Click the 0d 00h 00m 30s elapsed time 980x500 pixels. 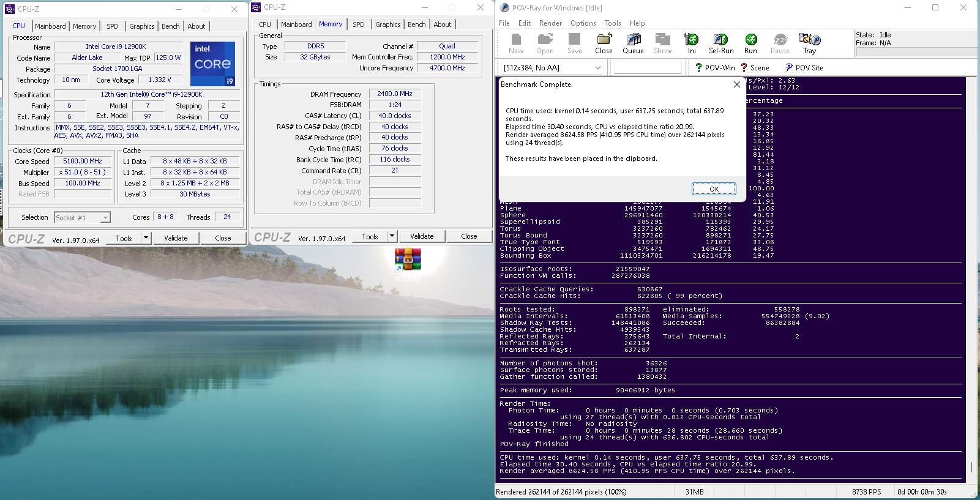tap(922, 492)
